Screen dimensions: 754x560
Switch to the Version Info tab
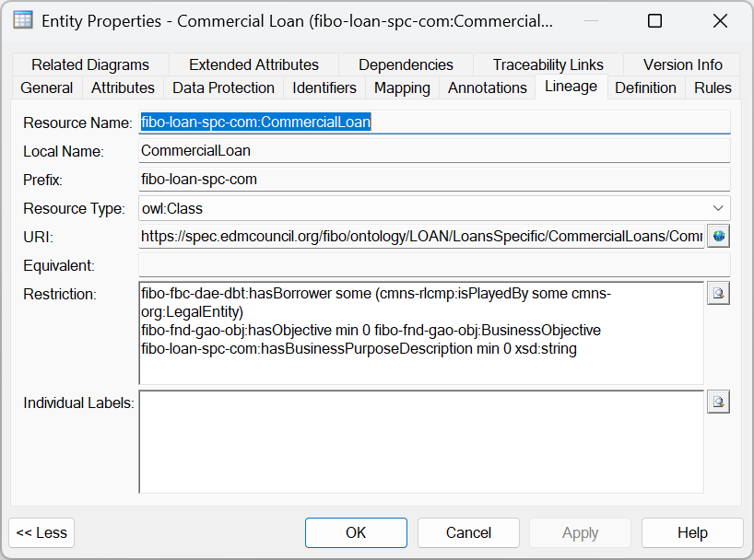[681, 64]
